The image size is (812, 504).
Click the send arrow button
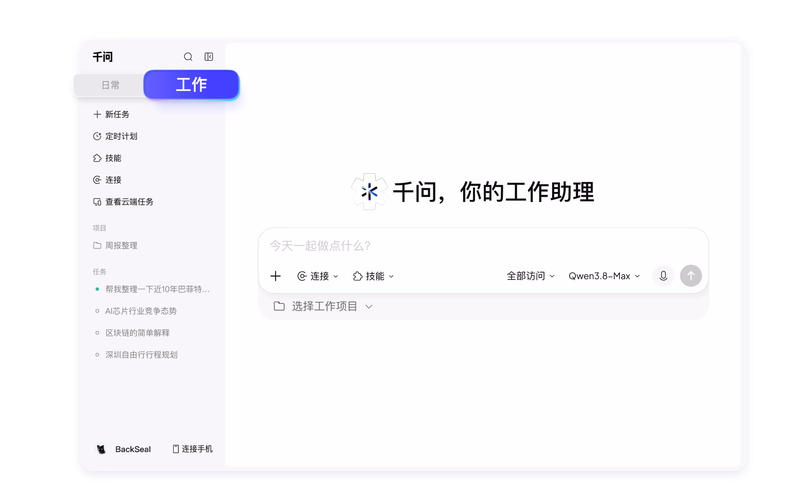[691, 276]
